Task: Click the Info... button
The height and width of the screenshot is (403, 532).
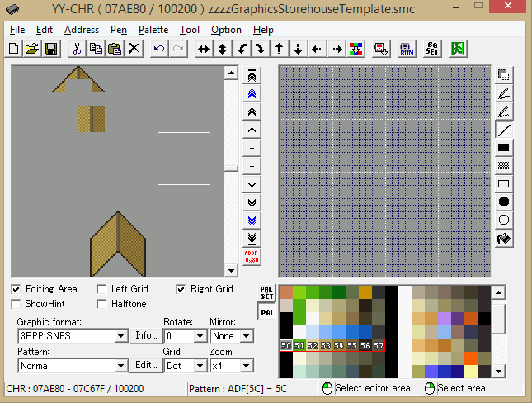Action: 146,336
